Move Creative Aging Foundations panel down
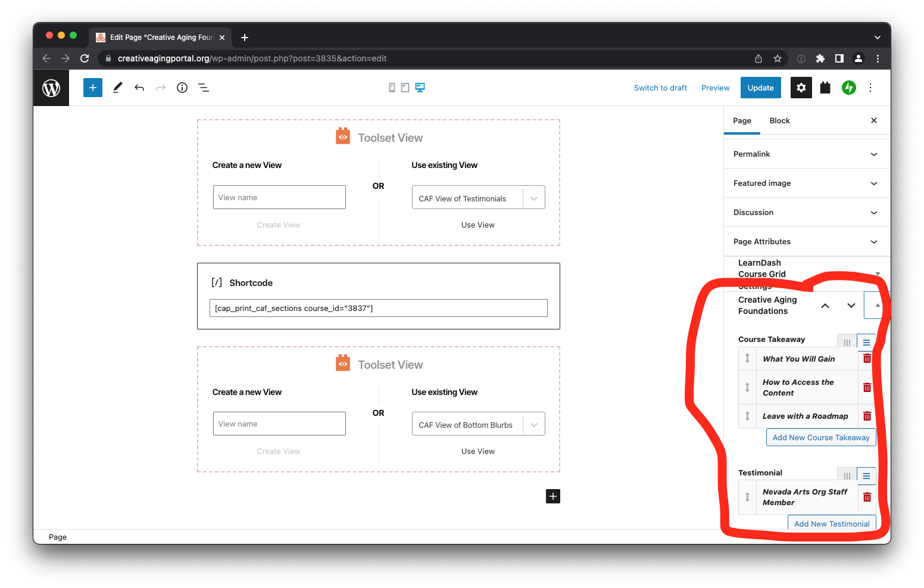 pyautogui.click(x=851, y=306)
